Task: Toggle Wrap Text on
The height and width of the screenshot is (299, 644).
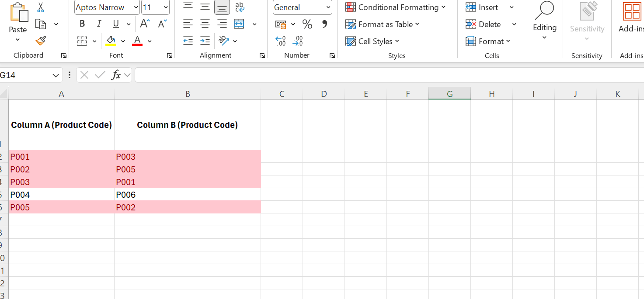Action: tap(240, 7)
